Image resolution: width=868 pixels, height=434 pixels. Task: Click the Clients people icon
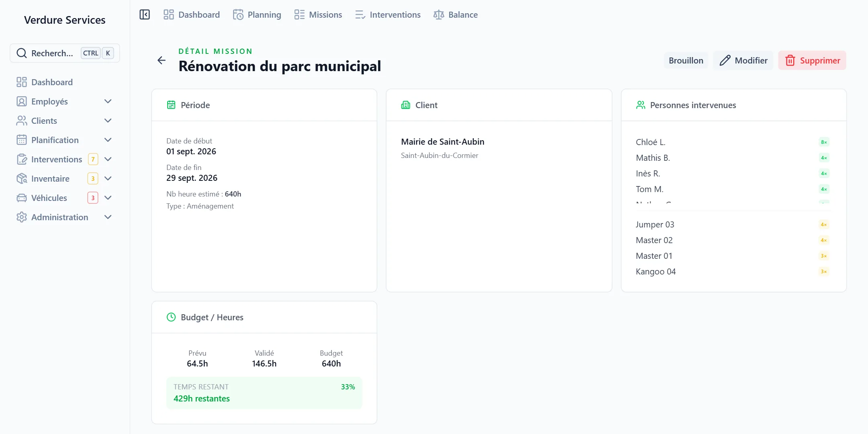click(x=22, y=121)
